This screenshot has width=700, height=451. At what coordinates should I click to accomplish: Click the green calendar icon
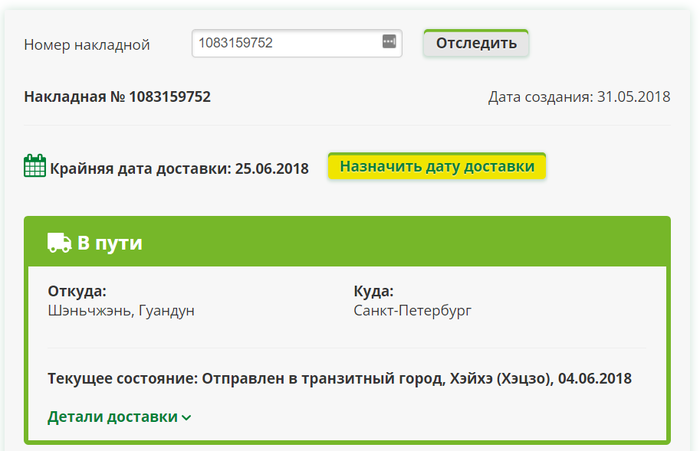(x=35, y=166)
